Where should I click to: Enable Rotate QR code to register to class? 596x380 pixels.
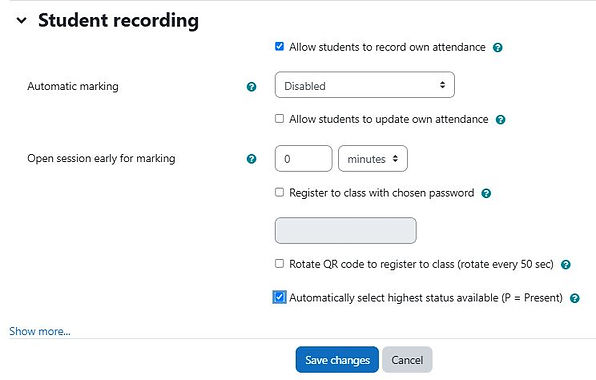(x=279, y=263)
